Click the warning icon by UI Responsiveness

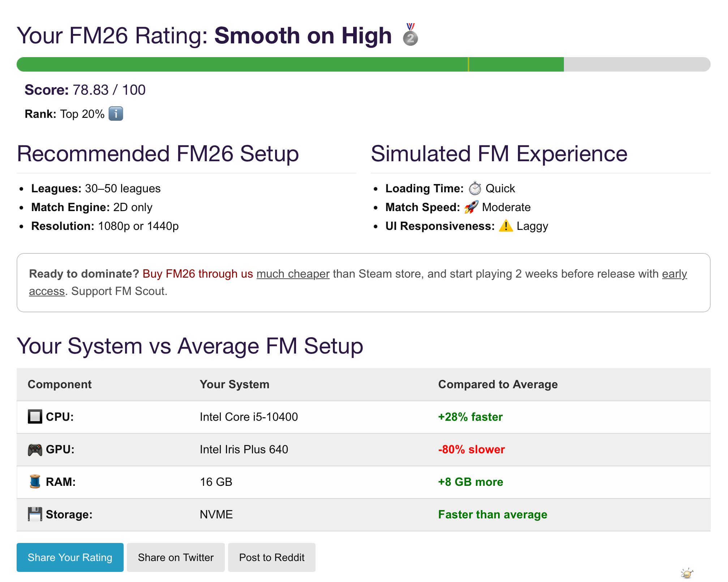coord(506,226)
